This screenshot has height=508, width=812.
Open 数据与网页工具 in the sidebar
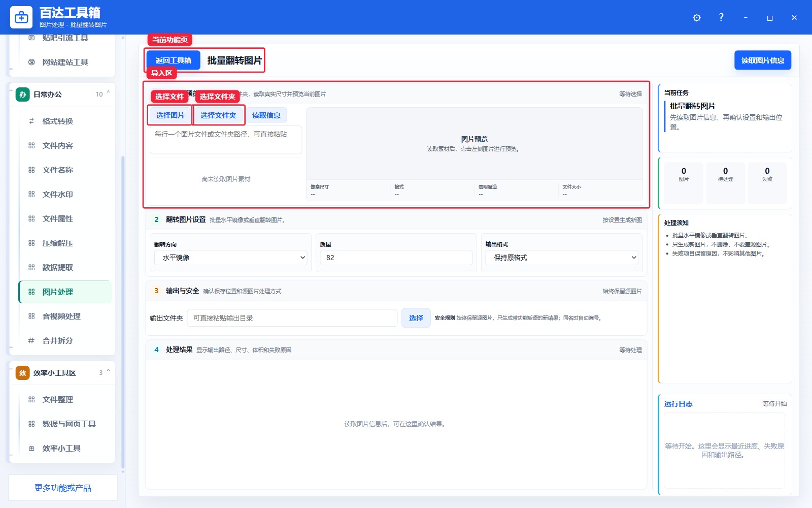[65, 424]
